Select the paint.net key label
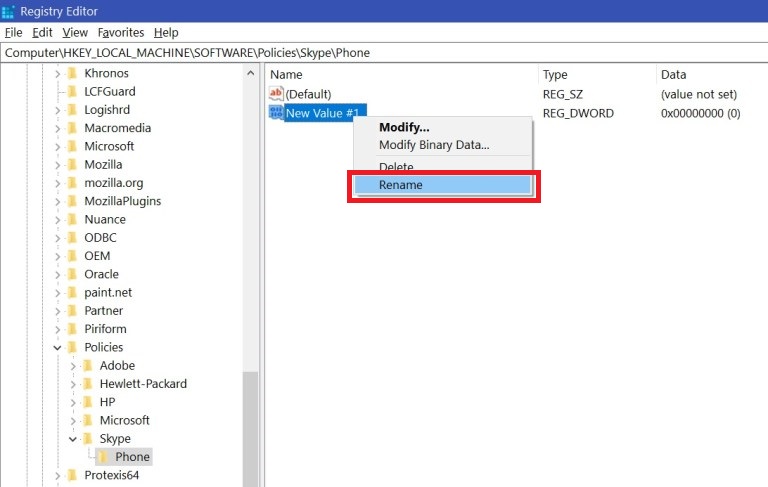 click(108, 292)
